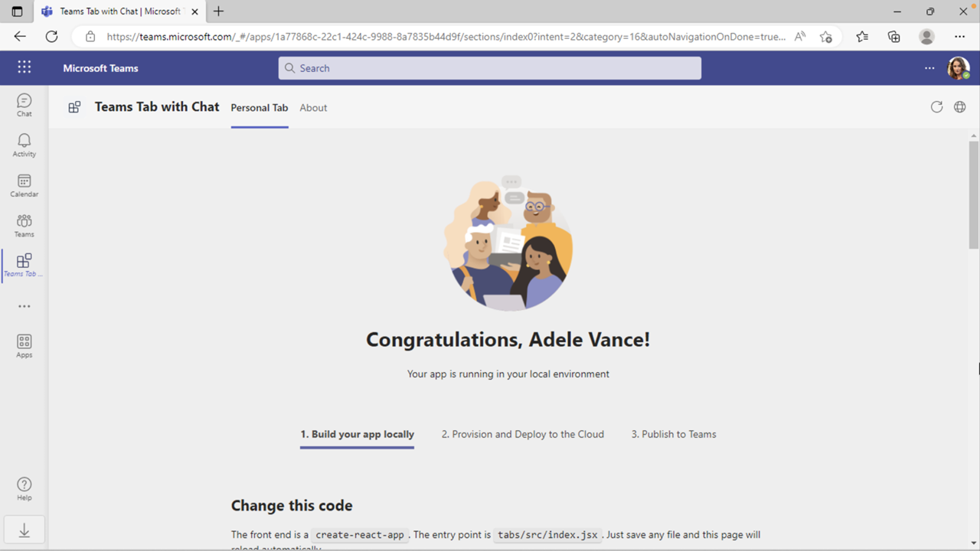Open the Chat icon in sidebar
The height and width of the screenshot is (551, 980).
click(24, 105)
